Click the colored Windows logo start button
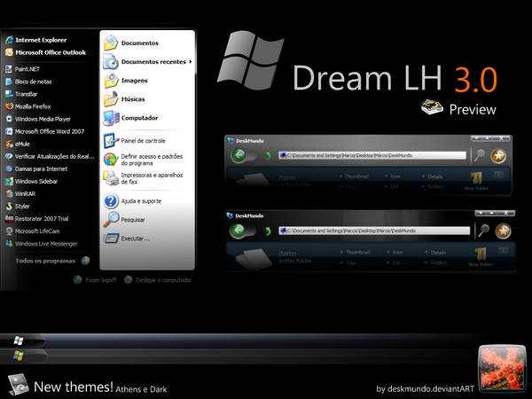This screenshot has height=399, width=532. pyautogui.click(x=19, y=356)
